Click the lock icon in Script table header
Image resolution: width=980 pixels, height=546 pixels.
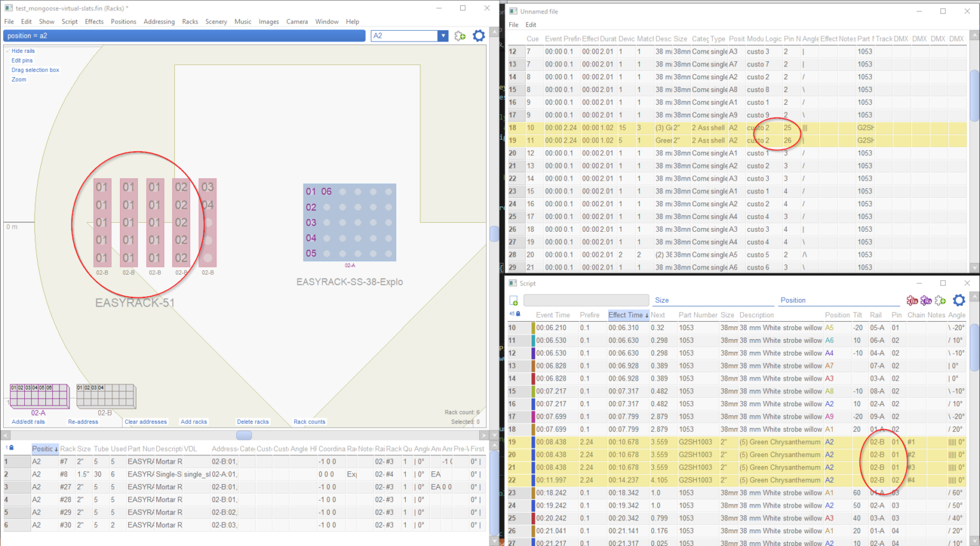click(518, 314)
